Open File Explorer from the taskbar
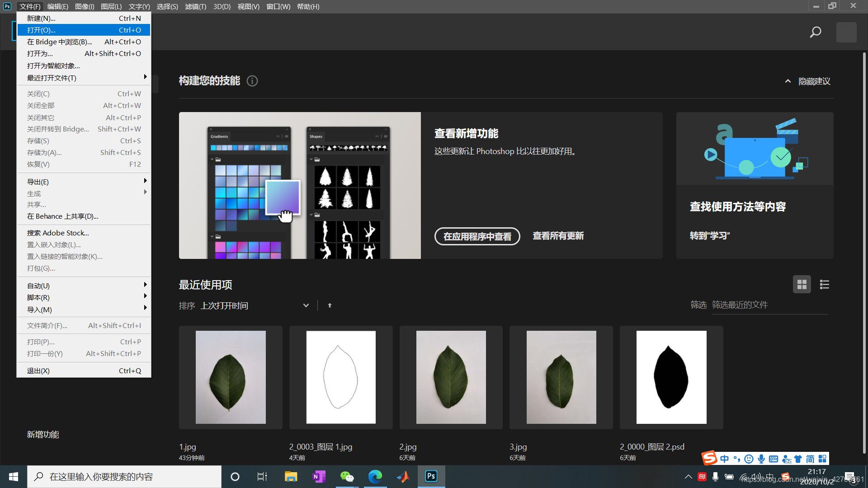This screenshot has width=868, height=488. click(x=291, y=477)
